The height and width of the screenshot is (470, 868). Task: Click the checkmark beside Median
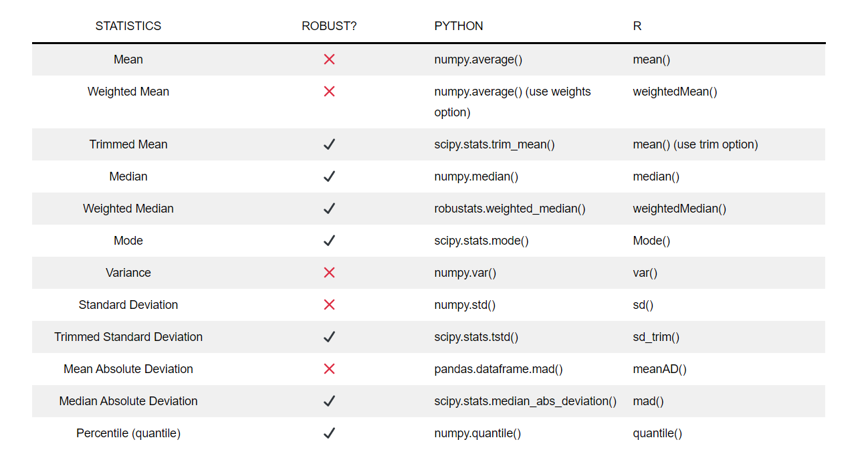pos(329,176)
